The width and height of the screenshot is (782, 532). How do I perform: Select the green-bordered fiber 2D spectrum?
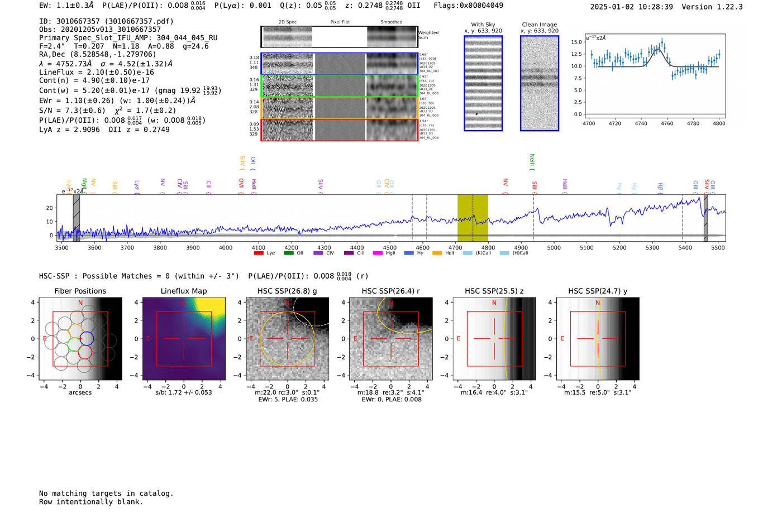(x=288, y=86)
